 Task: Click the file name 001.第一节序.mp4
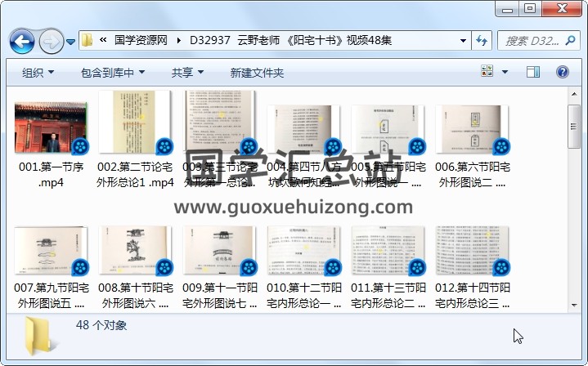(51, 175)
